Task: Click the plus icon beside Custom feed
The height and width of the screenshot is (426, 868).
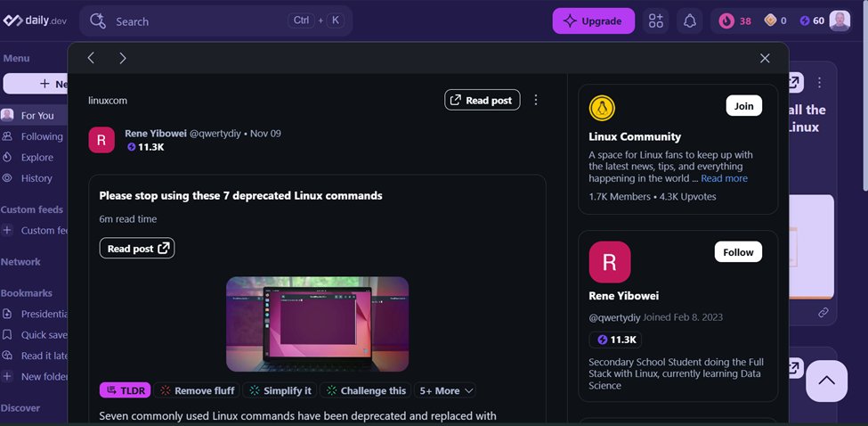Action: pyautogui.click(x=7, y=230)
